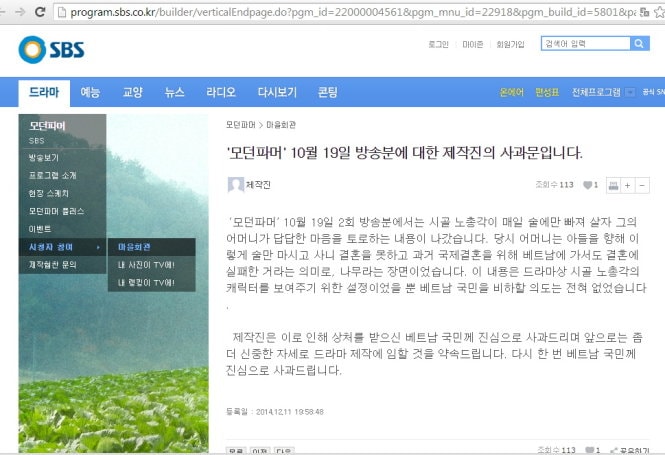Click the 전체프로그램 link

point(596,92)
